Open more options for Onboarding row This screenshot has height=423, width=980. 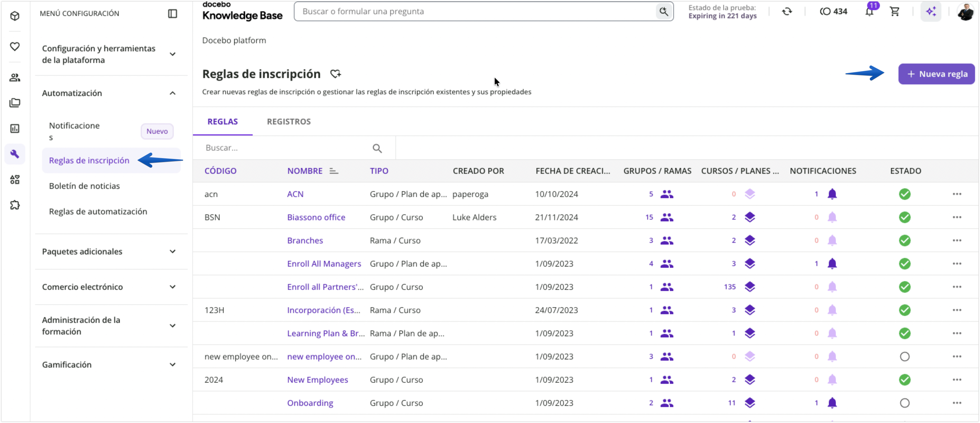(957, 403)
